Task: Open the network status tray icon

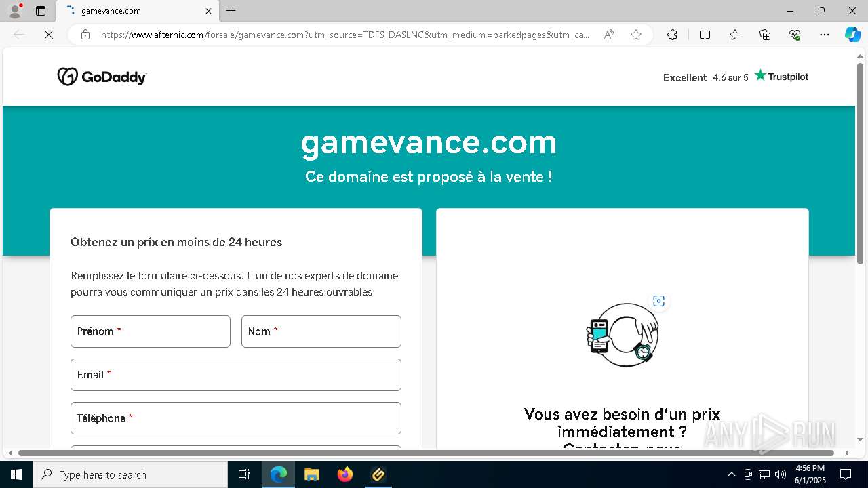Action: point(764,474)
